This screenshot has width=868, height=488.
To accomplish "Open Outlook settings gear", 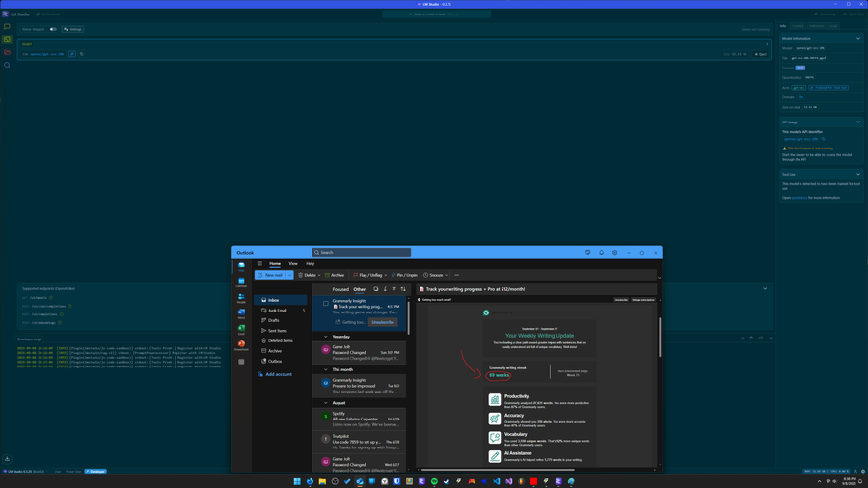I will pyautogui.click(x=614, y=253).
